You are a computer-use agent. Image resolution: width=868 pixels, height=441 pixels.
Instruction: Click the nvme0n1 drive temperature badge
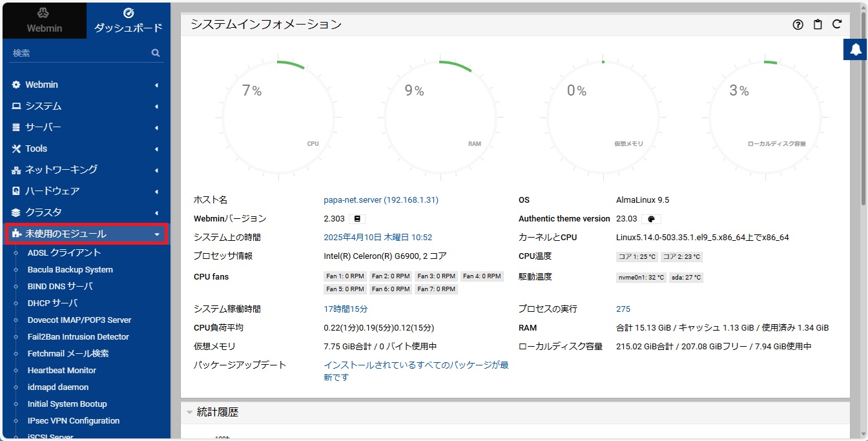tap(641, 278)
